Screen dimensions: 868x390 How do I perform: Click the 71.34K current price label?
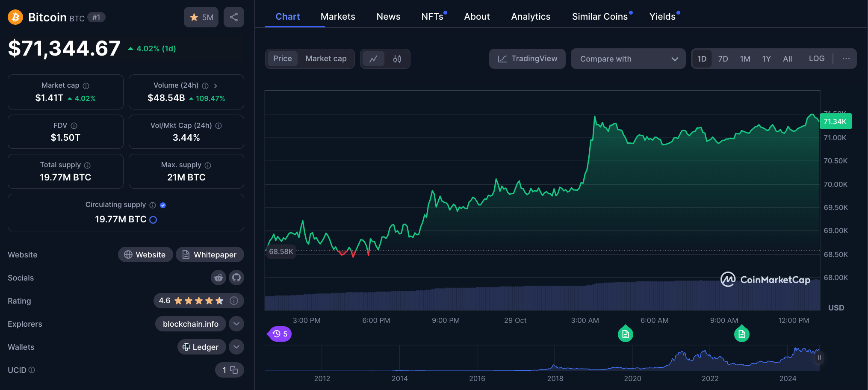(836, 121)
